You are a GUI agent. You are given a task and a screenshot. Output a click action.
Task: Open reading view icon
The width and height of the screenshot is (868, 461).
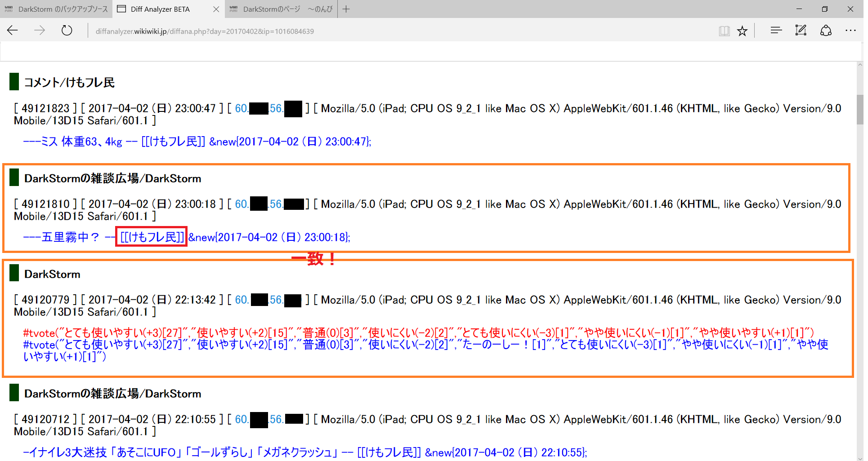(x=724, y=31)
